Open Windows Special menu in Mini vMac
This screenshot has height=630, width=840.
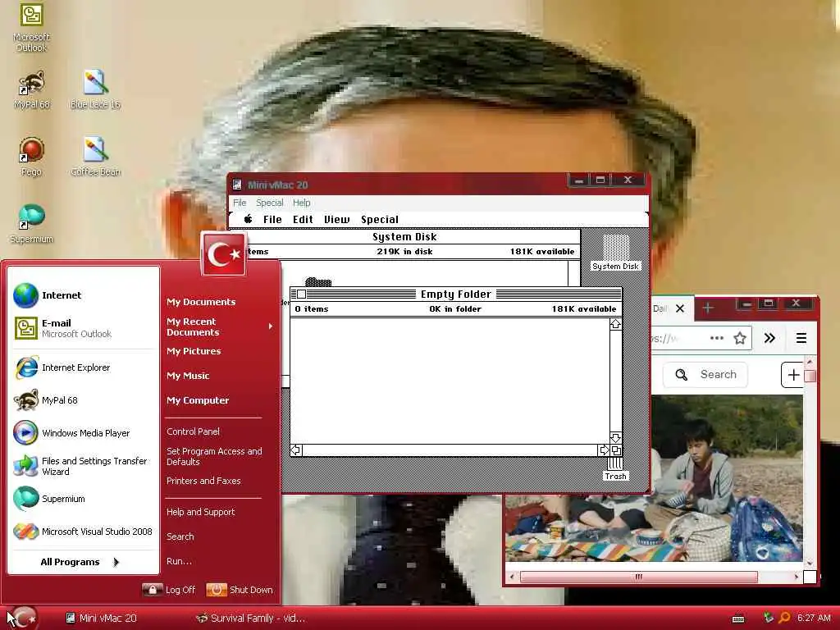click(x=269, y=203)
